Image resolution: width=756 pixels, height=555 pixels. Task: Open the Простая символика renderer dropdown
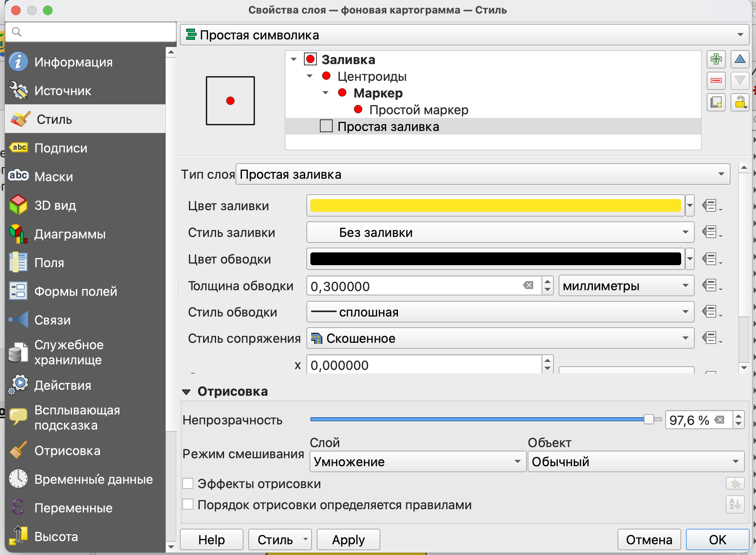464,35
